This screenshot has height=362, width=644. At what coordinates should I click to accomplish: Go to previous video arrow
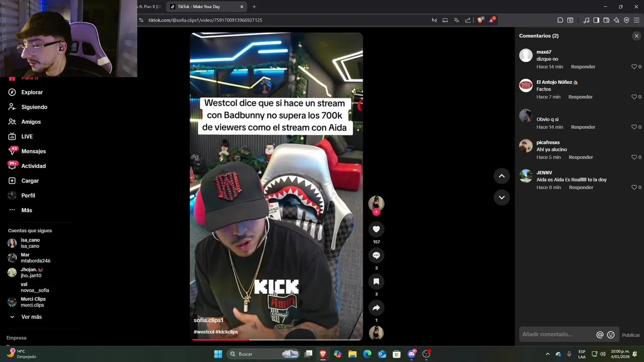pyautogui.click(x=502, y=176)
